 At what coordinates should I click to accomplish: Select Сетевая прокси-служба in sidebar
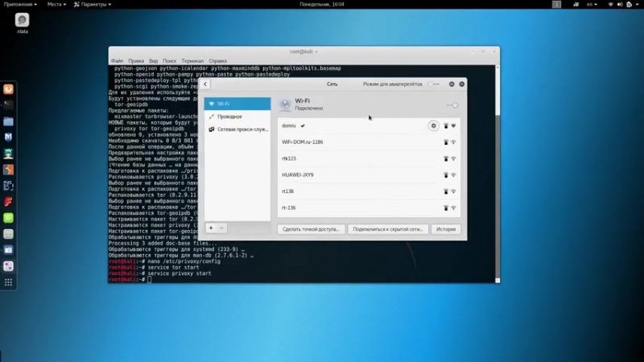(237, 130)
